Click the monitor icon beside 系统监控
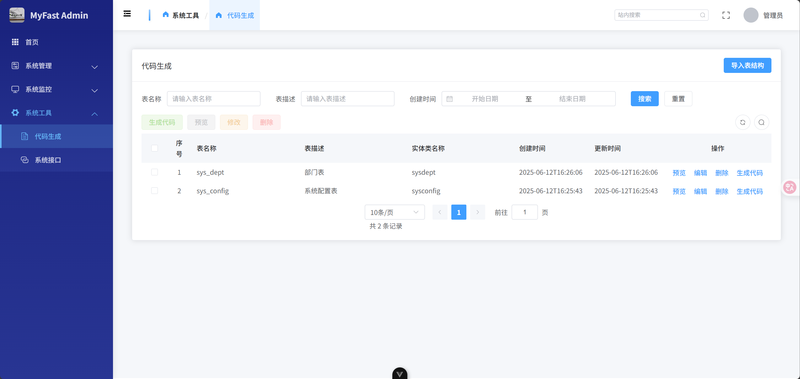800x379 pixels. (15, 89)
